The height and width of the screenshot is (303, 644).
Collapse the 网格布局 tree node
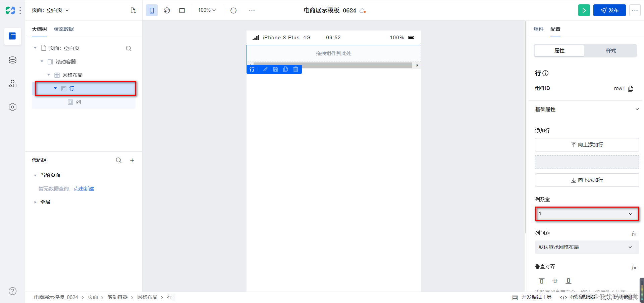(x=49, y=75)
